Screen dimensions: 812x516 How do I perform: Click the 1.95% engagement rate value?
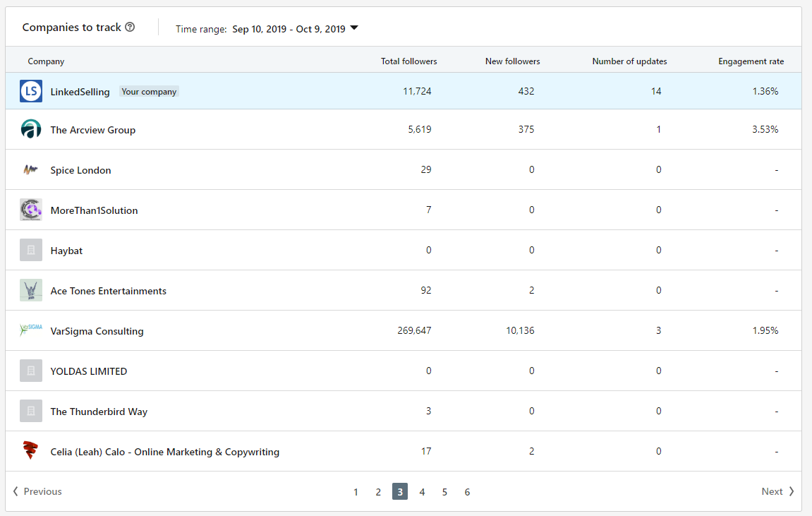coord(765,330)
